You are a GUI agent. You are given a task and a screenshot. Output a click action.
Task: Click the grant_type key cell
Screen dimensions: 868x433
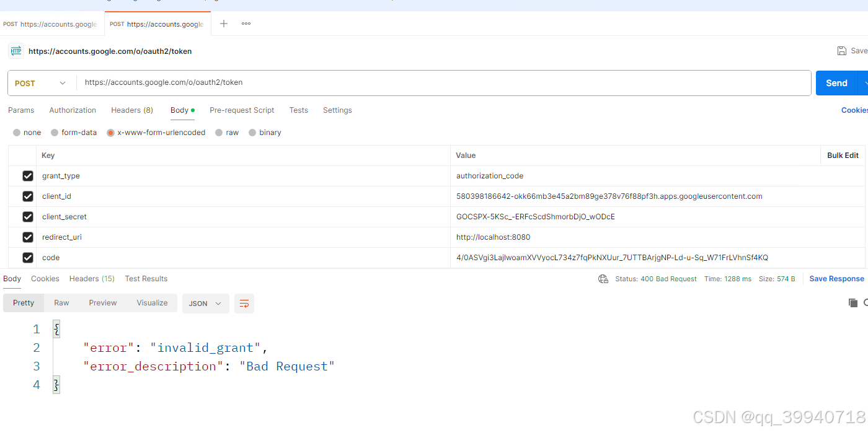point(244,176)
